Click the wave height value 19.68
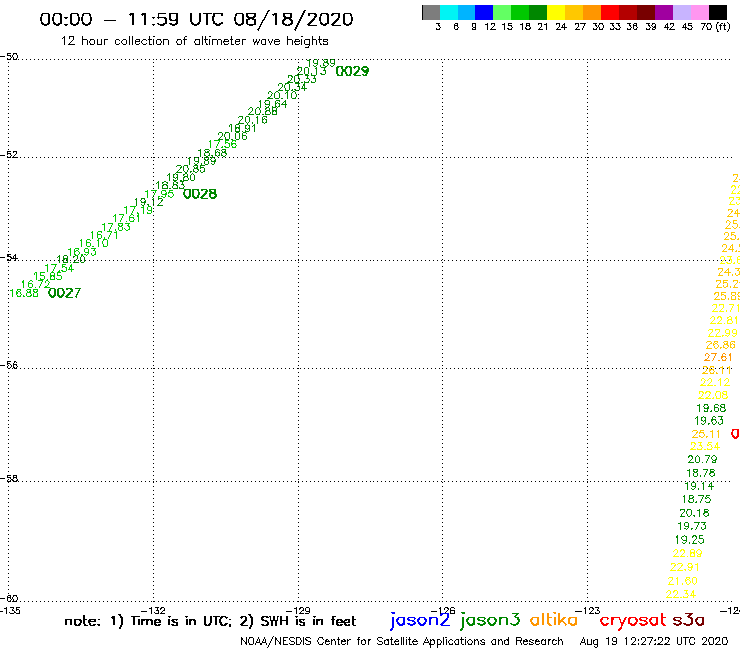 coord(711,408)
